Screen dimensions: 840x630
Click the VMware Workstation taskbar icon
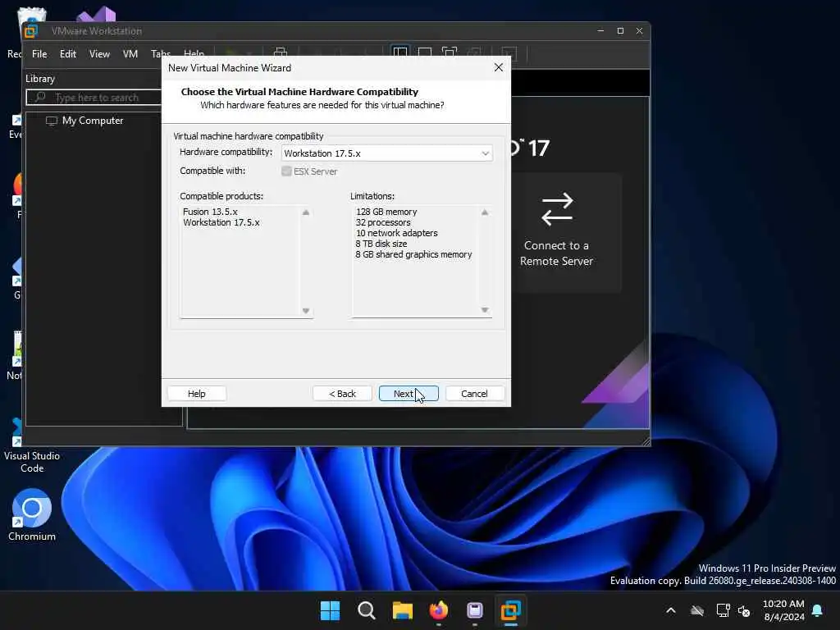pyautogui.click(x=510, y=610)
